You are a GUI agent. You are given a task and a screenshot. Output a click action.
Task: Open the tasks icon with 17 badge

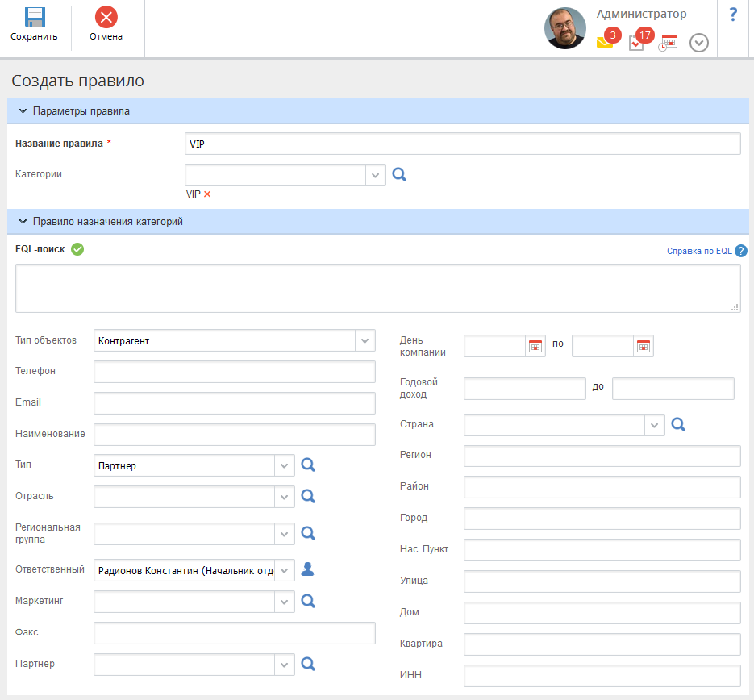tap(636, 43)
